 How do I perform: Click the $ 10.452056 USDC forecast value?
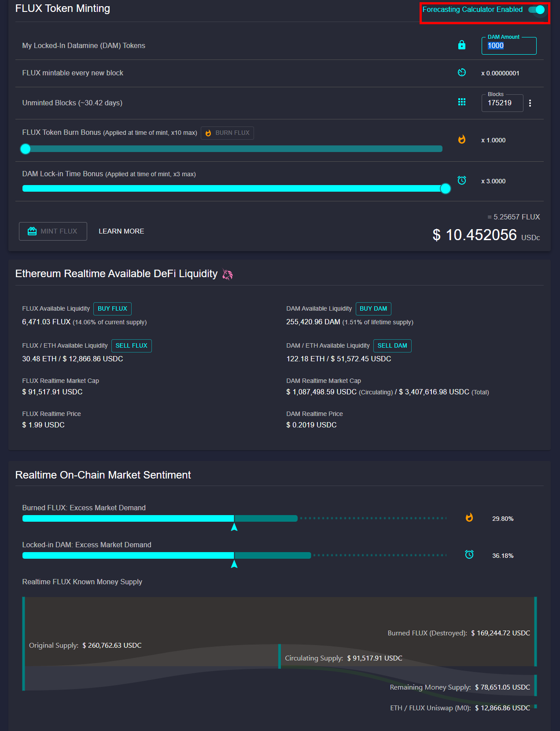point(486,235)
